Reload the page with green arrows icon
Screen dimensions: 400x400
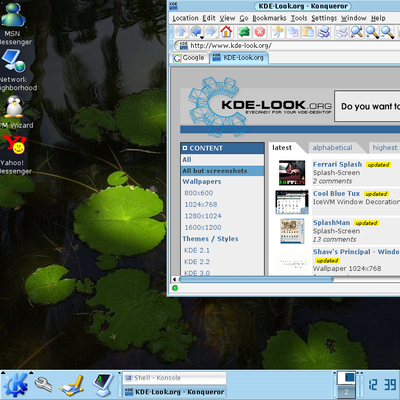point(244,32)
